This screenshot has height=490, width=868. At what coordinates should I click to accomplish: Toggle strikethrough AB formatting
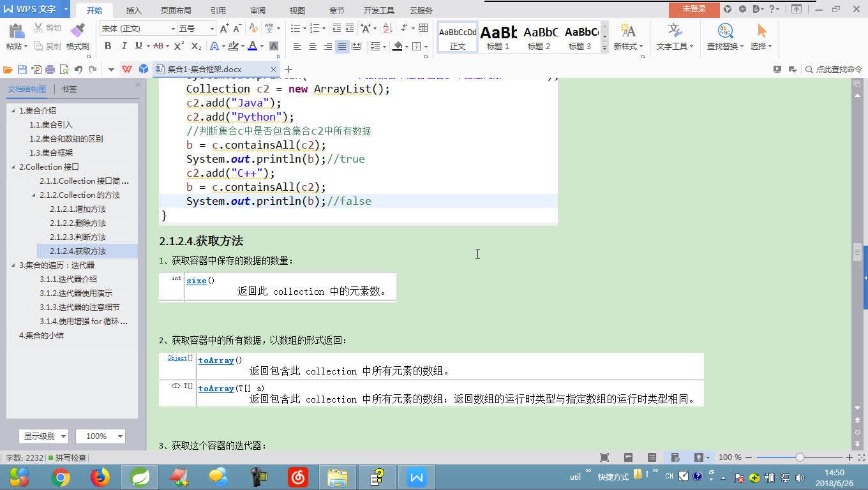158,46
